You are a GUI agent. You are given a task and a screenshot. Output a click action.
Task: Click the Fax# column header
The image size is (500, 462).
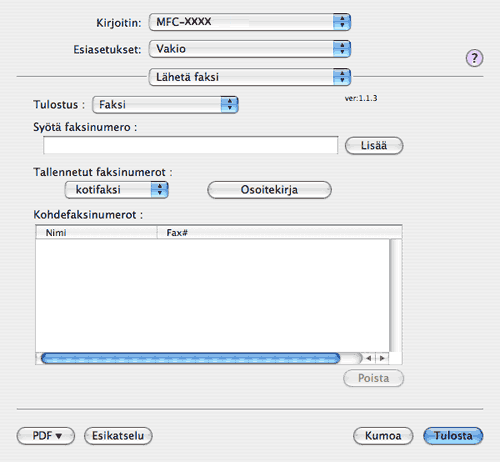tap(279, 232)
